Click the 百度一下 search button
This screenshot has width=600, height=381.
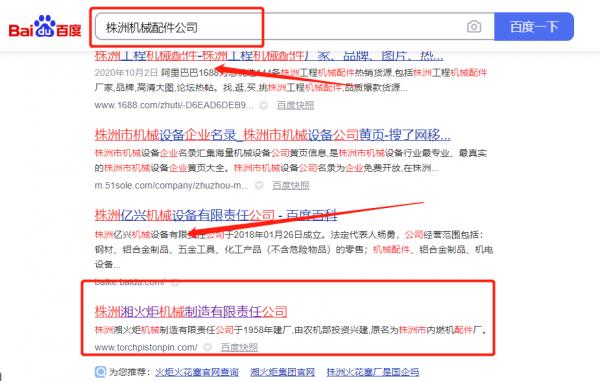[534, 27]
